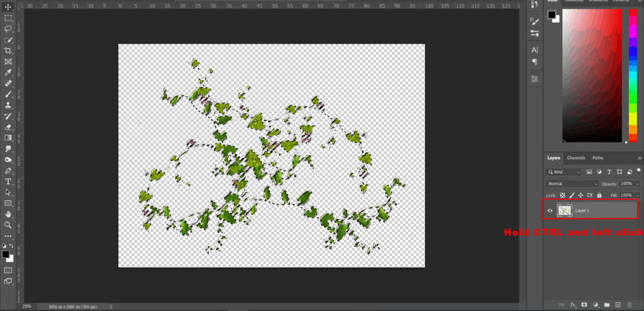Switch to the Channels tab
Image resolution: width=644 pixels, height=311 pixels.
[x=576, y=158]
